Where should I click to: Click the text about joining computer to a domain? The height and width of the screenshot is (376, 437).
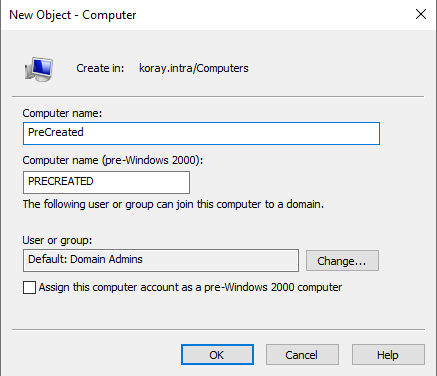[173, 204]
